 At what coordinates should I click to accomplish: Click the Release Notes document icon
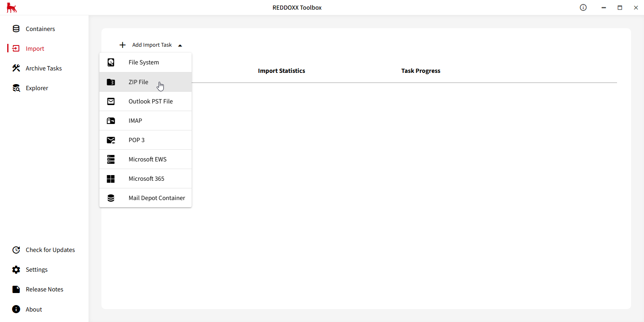[x=16, y=289]
